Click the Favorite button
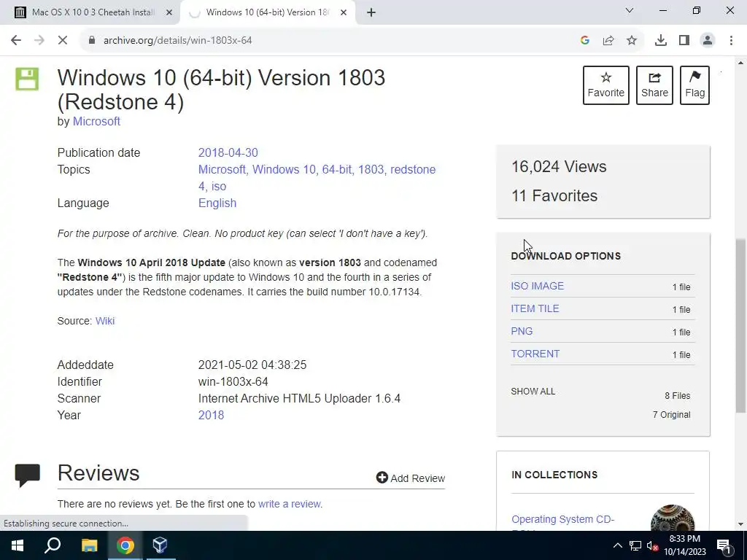This screenshot has width=747, height=560. click(606, 85)
